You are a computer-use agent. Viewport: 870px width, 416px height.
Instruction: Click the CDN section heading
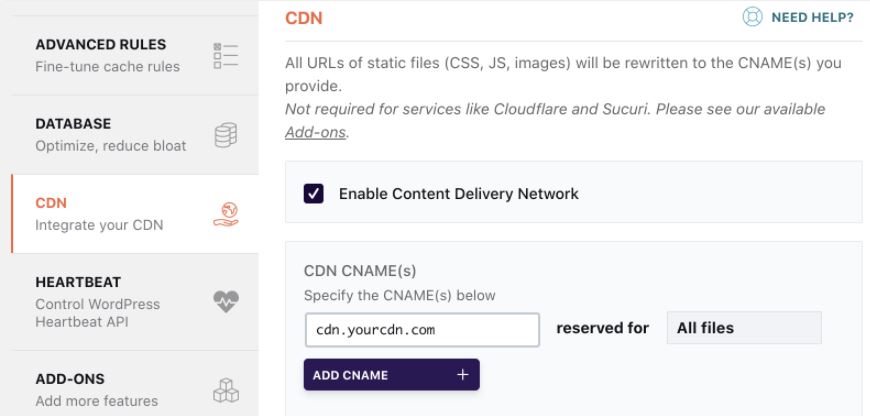pos(304,17)
